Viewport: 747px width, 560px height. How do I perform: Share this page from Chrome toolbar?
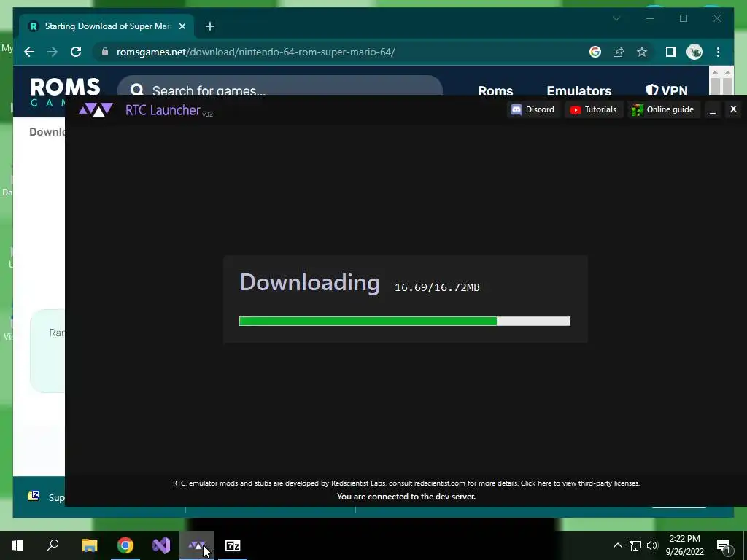click(x=619, y=52)
